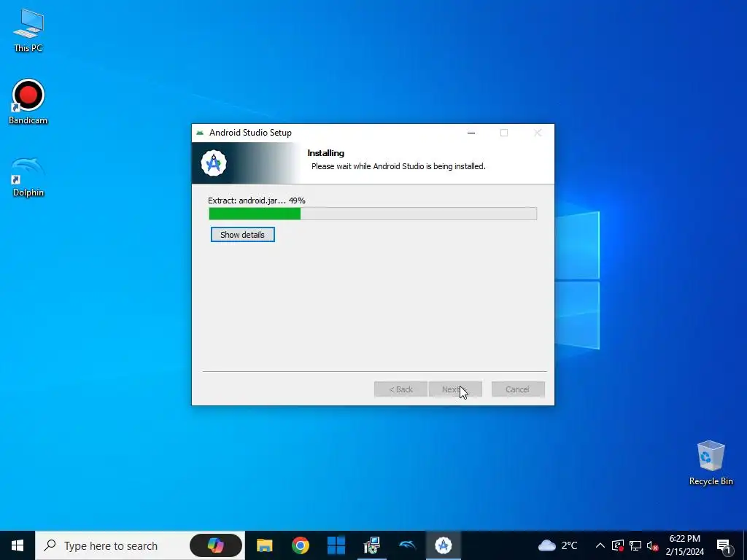Screen dimensions: 747x560
Task: Click the small Android icon in title bar
Action: click(200, 133)
